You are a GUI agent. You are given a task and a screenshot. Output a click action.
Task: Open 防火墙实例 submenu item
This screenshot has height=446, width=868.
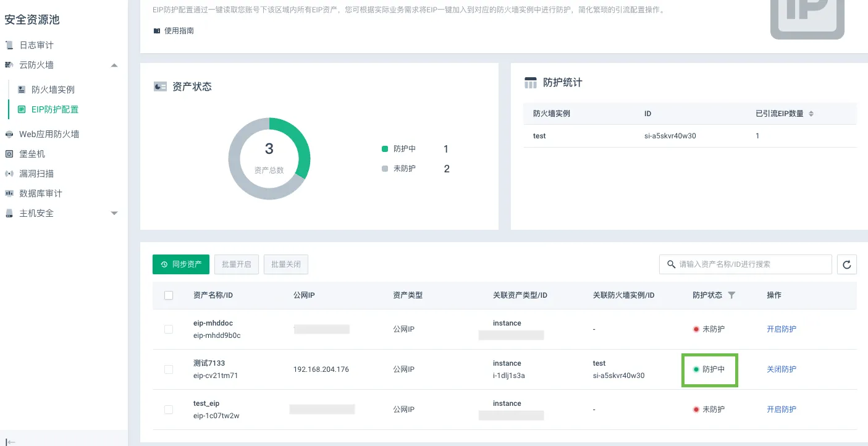coord(53,90)
